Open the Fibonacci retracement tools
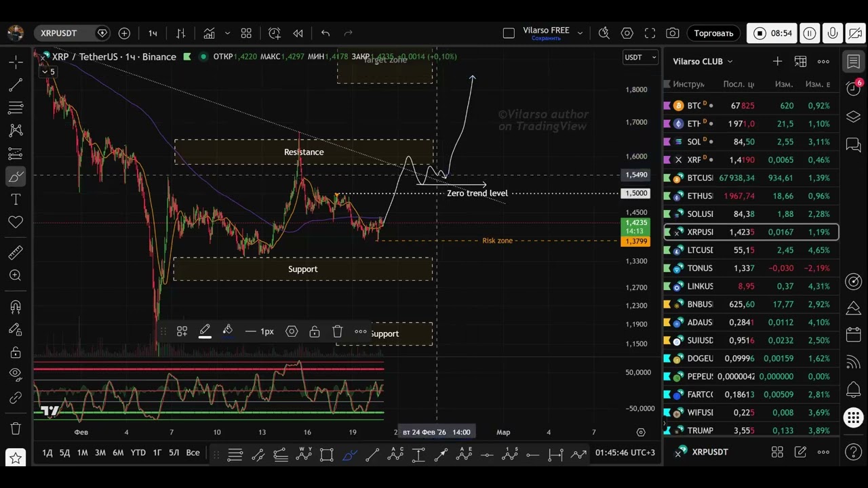Screen dimensions: 868x488 click(16, 108)
